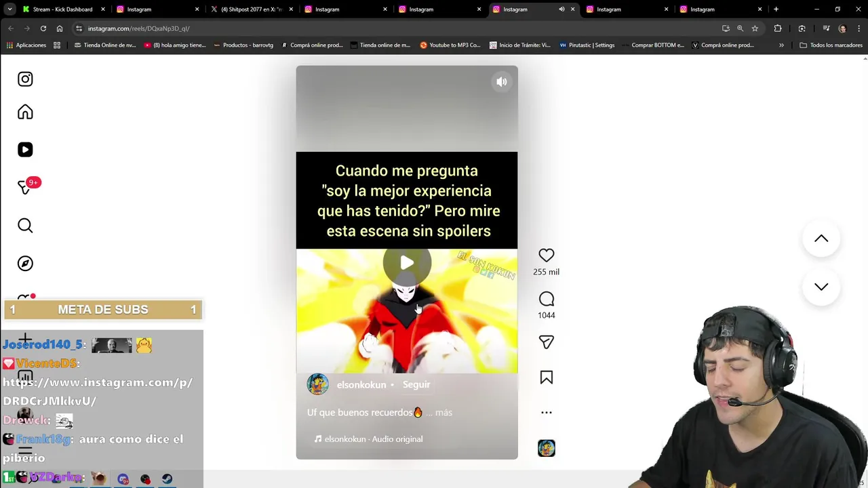Open tab groups grid icon in bookmarks bar
This screenshot has height=488, width=868.
[57, 45]
